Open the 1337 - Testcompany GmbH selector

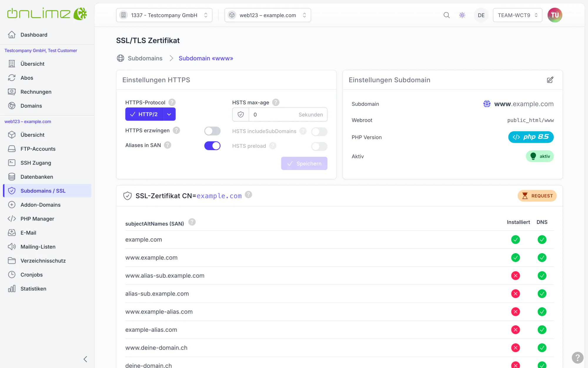(164, 15)
